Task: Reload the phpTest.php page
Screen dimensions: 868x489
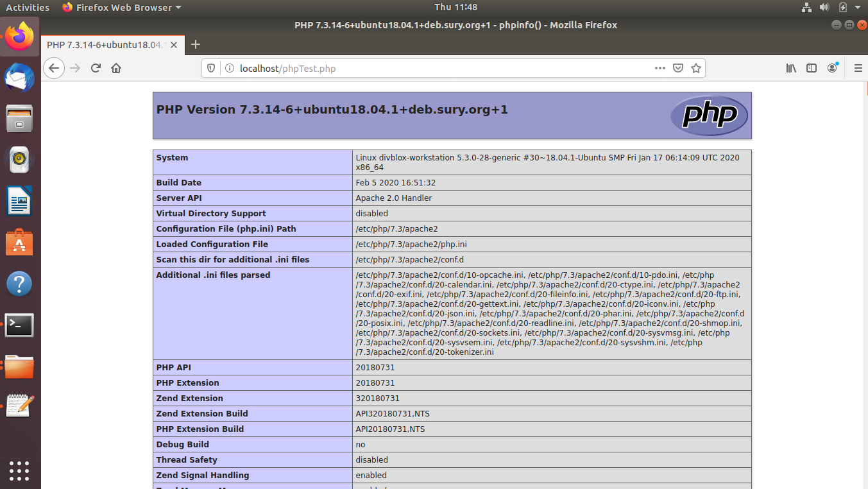Action: click(96, 68)
